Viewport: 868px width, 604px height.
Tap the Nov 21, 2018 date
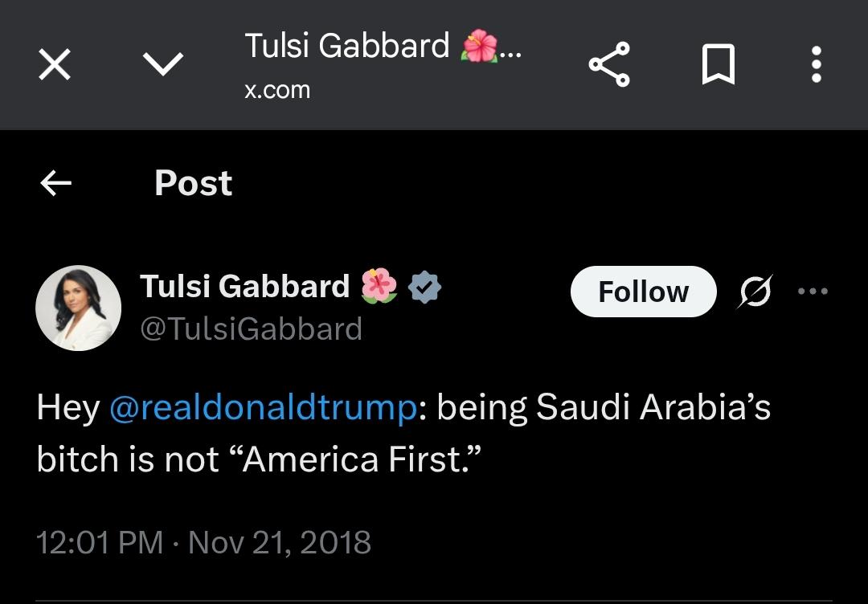[x=280, y=542]
